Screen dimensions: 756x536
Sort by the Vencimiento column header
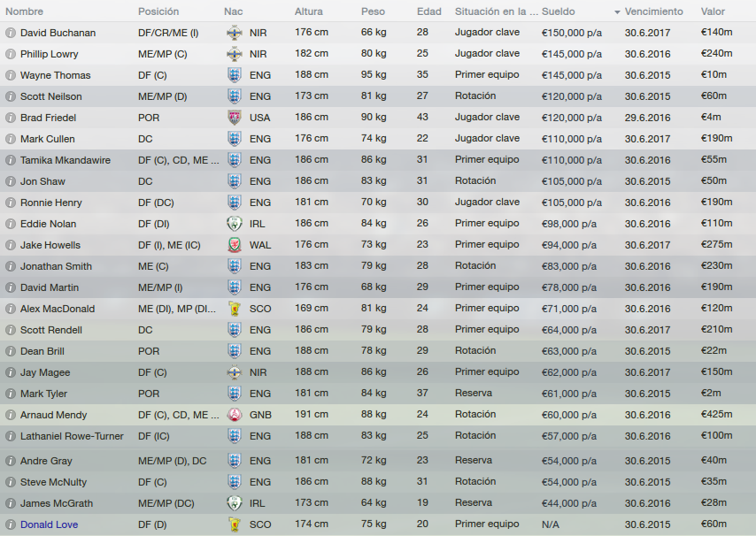[x=654, y=11]
